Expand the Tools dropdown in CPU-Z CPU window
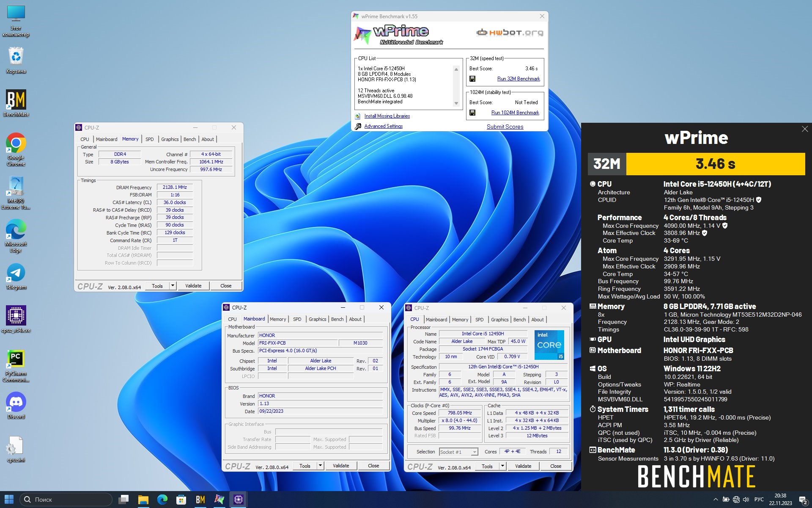 point(502,466)
